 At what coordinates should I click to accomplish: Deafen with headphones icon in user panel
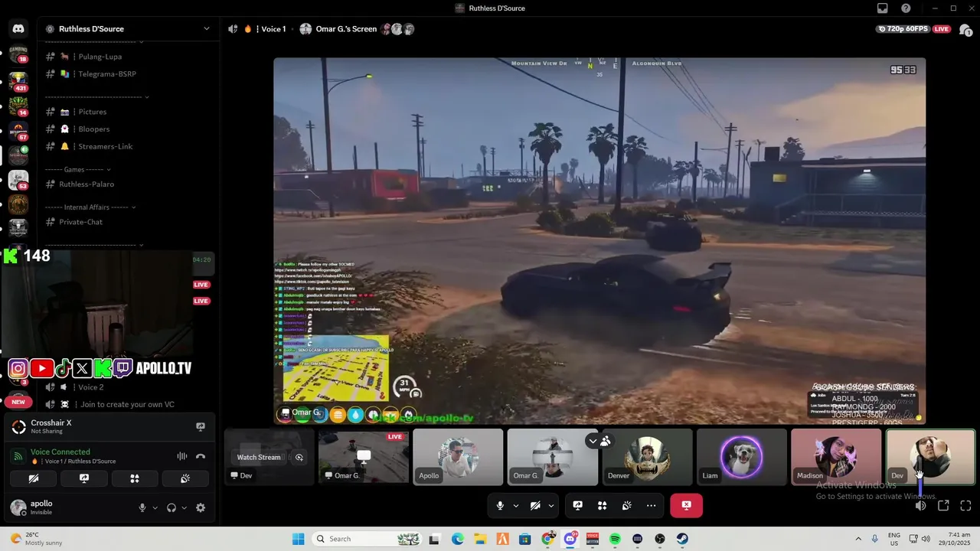(171, 507)
